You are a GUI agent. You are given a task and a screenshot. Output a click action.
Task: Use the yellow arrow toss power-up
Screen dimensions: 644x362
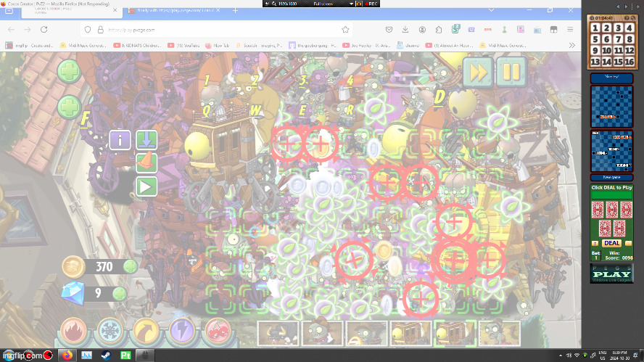[146, 333]
